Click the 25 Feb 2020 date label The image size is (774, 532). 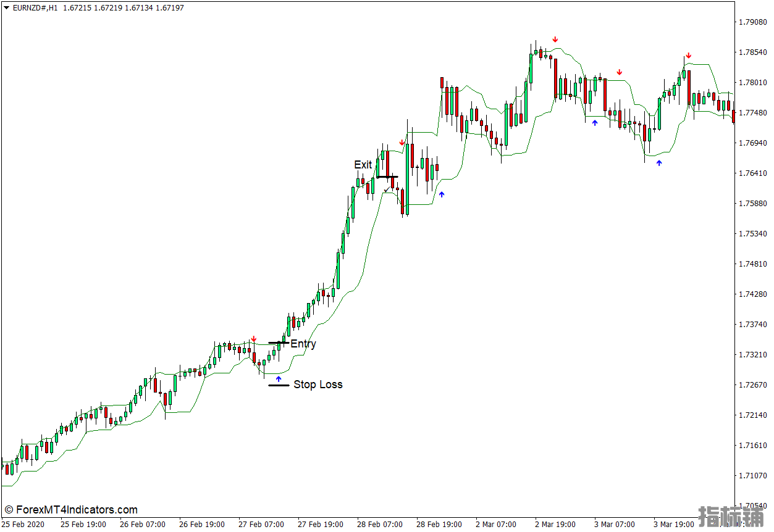(x=23, y=525)
